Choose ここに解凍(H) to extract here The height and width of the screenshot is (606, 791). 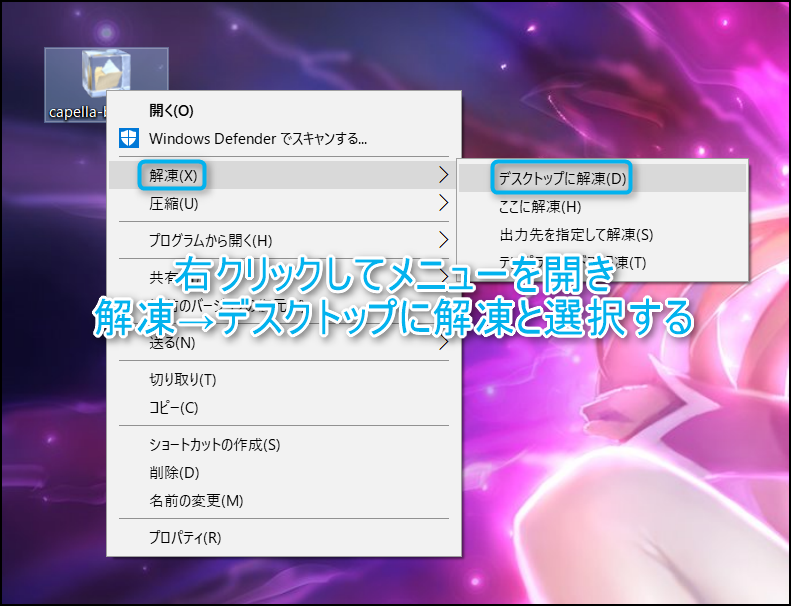click(x=540, y=207)
